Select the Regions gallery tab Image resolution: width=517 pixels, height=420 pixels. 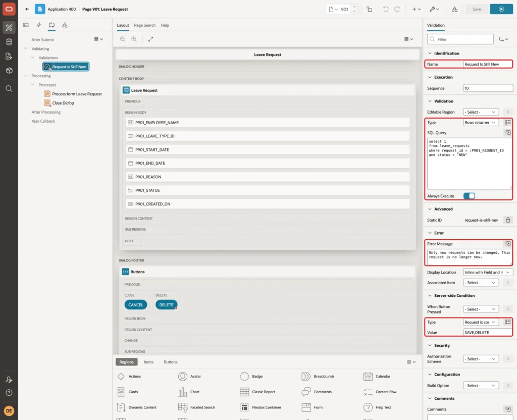pyautogui.click(x=127, y=362)
